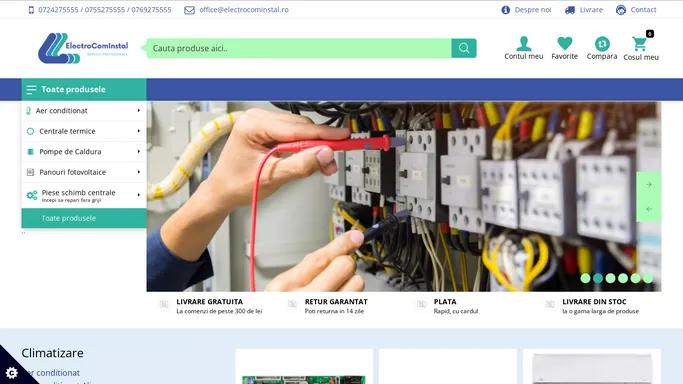The height and width of the screenshot is (384, 683).
Task: Open the Despre noi link
Action: tap(533, 10)
